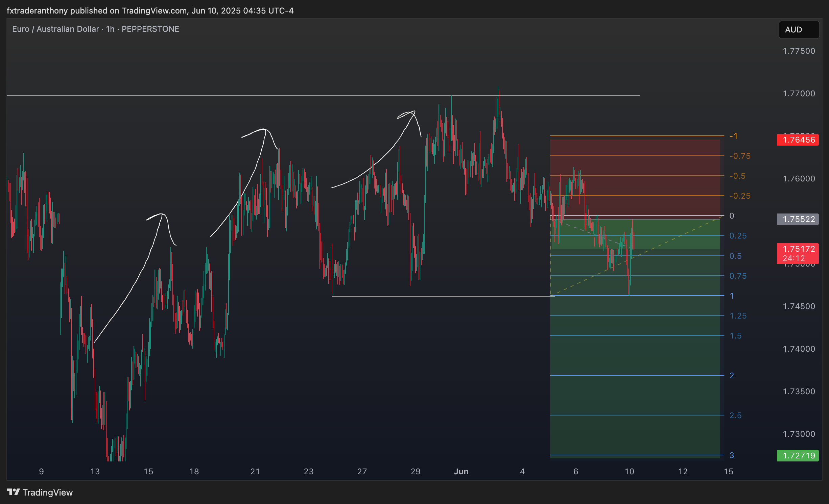
Task: Click the AUD currency button
Action: tap(799, 30)
